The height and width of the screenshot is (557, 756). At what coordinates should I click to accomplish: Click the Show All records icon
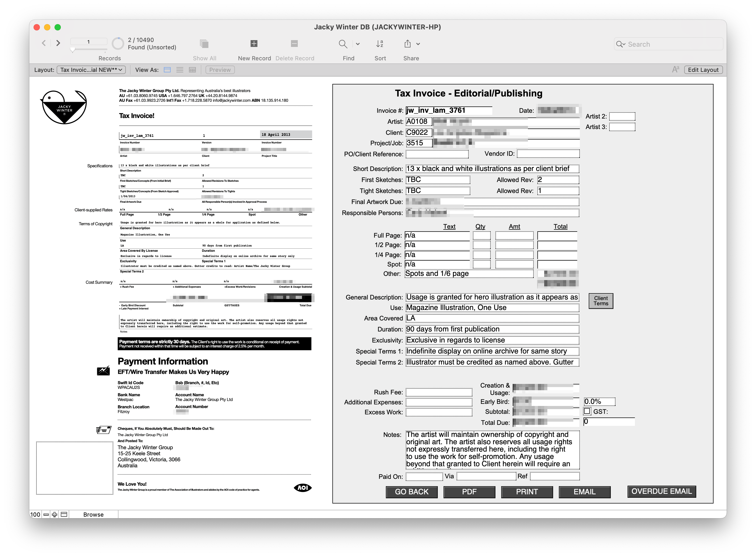204,44
